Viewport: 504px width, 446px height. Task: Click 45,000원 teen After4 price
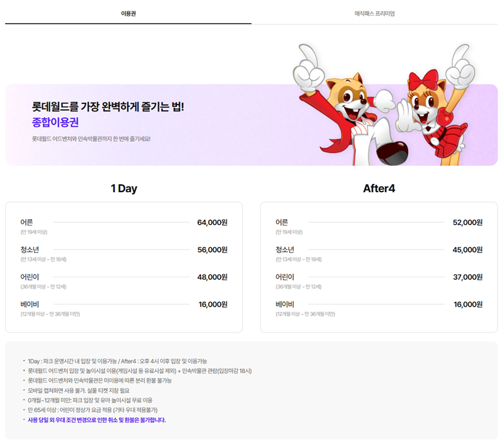tap(467, 249)
